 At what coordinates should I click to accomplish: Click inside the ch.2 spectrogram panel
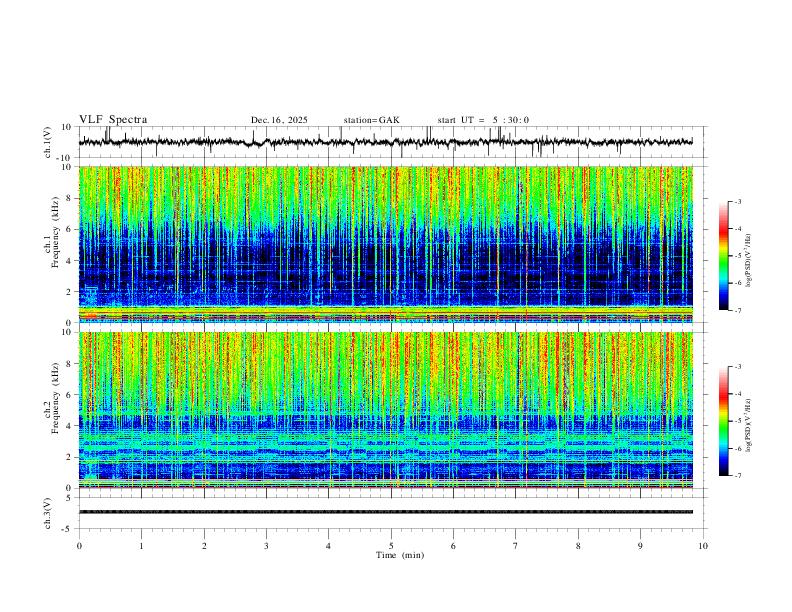click(x=385, y=410)
